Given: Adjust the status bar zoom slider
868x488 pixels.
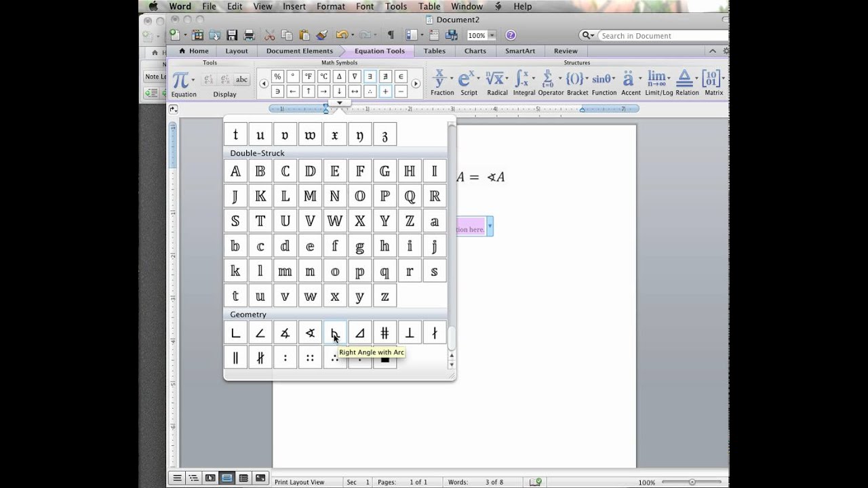Looking at the screenshot, I should click(692, 482).
